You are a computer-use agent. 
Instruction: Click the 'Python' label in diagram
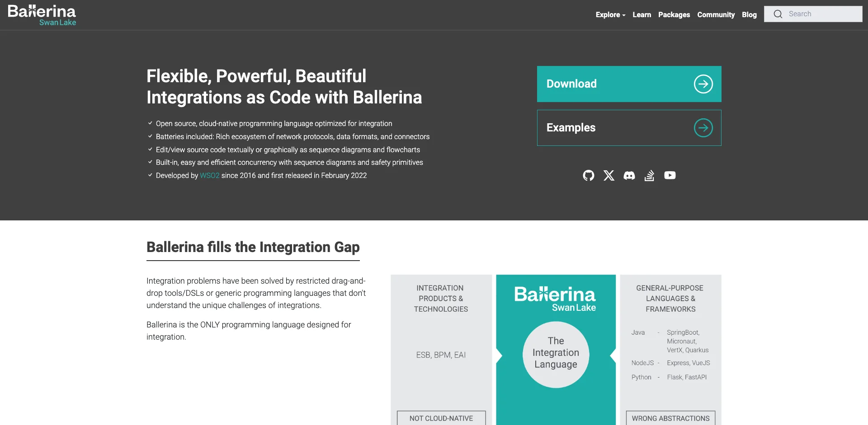pyautogui.click(x=641, y=377)
